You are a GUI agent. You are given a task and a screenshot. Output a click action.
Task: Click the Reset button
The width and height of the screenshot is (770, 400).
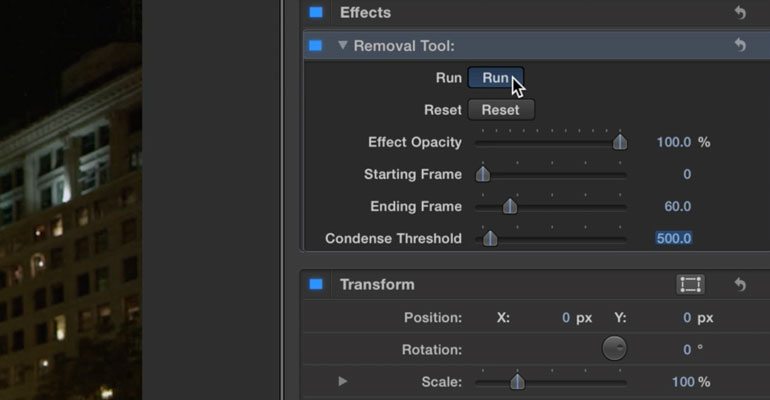[x=501, y=110]
